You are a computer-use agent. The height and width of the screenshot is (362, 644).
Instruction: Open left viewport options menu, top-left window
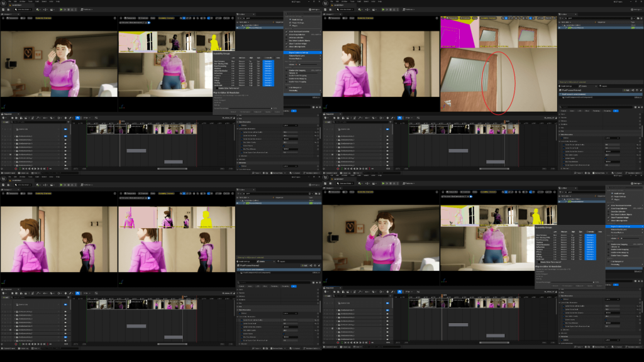tap(4, 18)
